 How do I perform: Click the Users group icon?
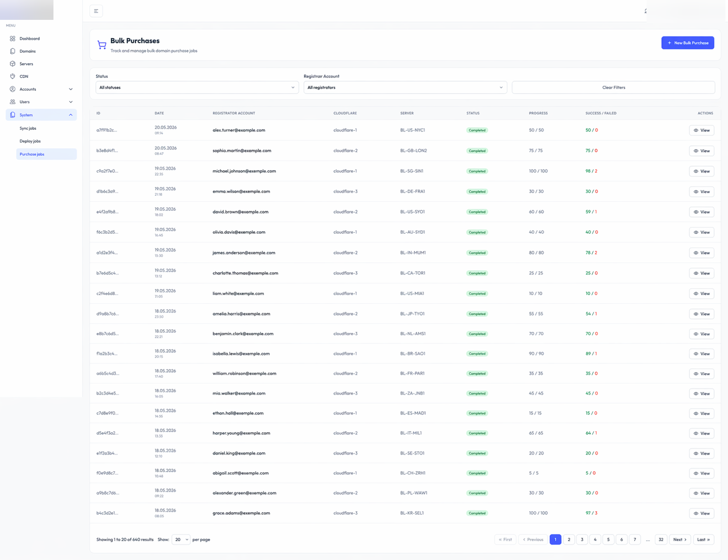(13, 102)
